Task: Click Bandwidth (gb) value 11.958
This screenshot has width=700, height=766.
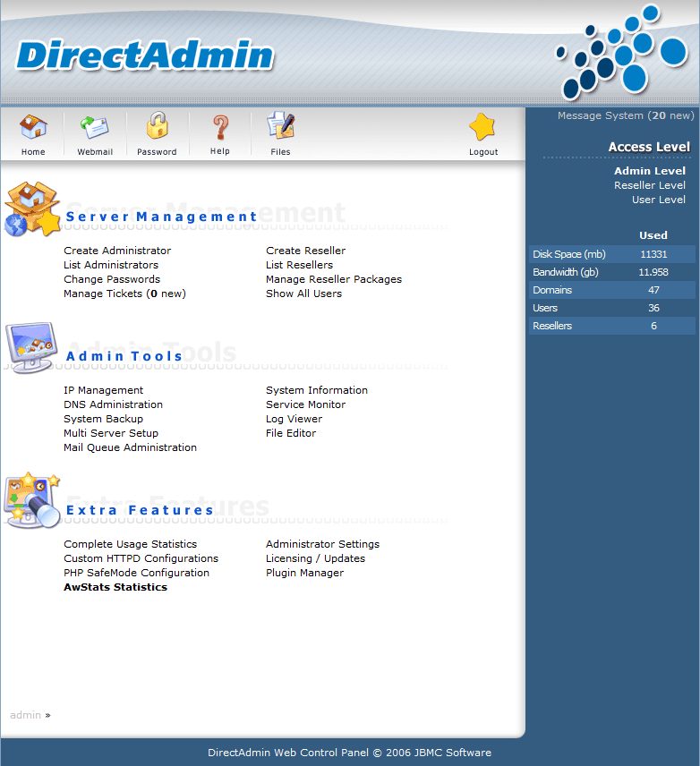Action: [x=653, y=272]
